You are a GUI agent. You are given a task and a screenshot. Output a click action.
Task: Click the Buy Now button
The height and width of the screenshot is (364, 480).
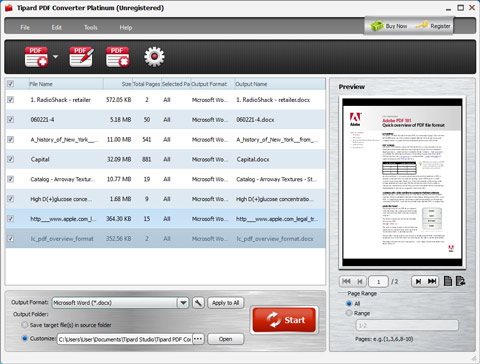[389, 26]
